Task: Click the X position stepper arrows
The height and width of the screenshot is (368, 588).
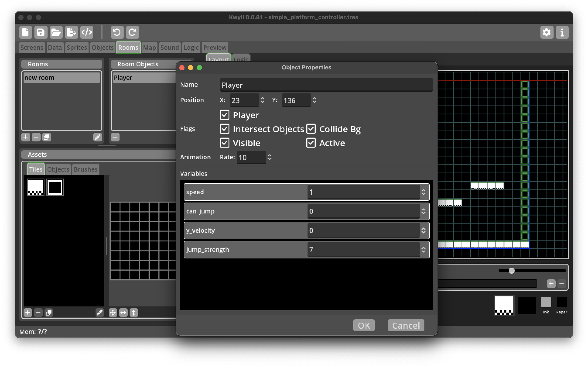Action: coord(262,100)
